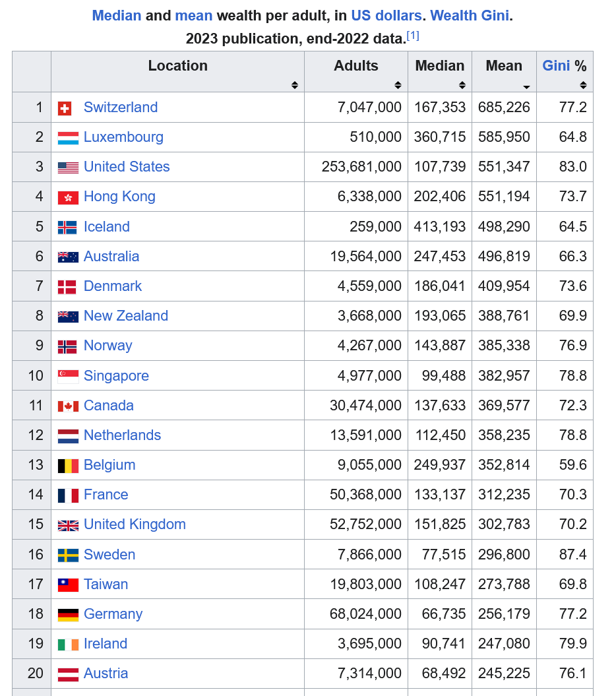
Task: Click the Austria flag icon
Action: pyautogui.click(x=68, y=674)
